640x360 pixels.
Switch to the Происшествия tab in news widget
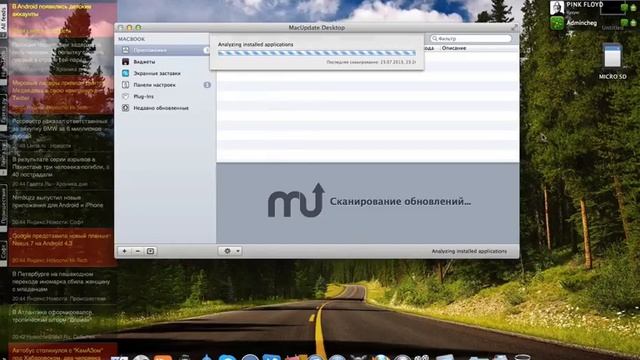click(3, 206)
